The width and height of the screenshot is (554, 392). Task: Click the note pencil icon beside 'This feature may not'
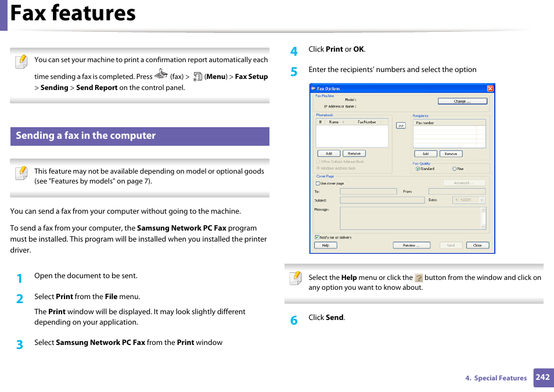pyautogui.click(x=21, y=173)
